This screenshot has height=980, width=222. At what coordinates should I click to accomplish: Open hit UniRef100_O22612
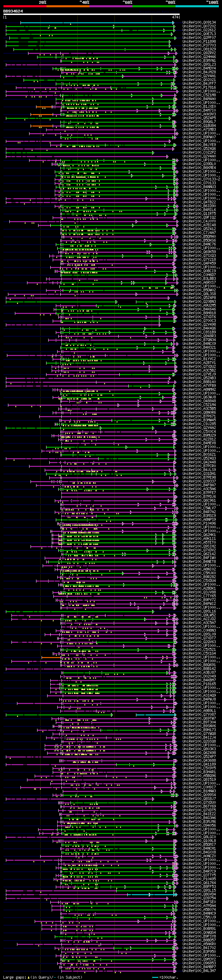pos(199,30)
